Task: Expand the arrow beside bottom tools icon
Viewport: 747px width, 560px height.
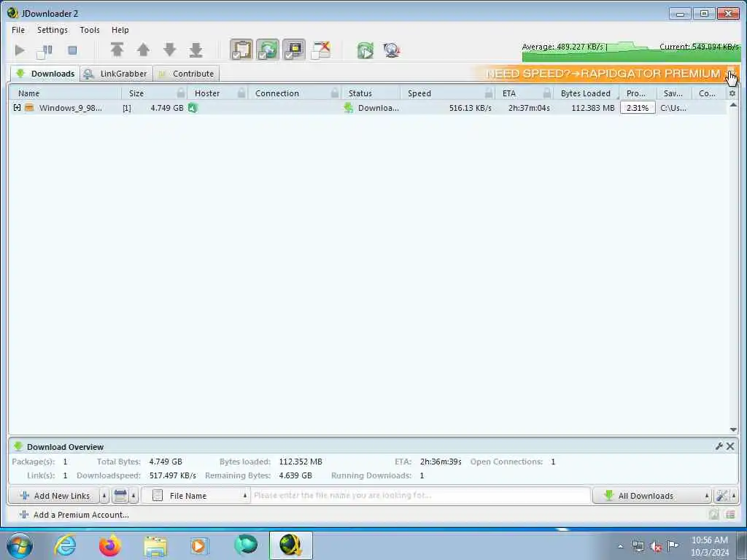Action: pyautogui.click(x=734, y=496)
